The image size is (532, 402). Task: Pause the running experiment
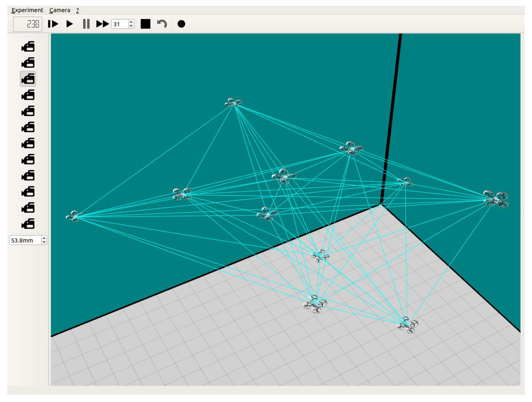[86, 24]
